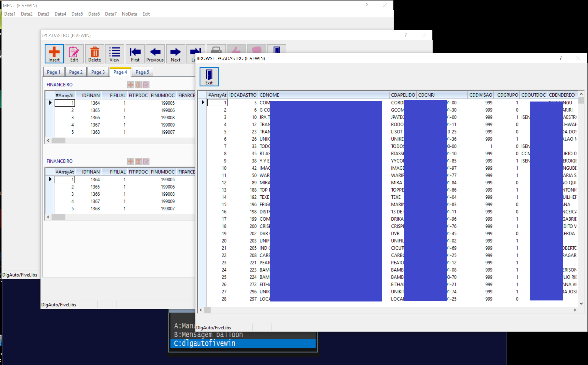Screen dimensions: 588x365
Task: Click the browse grid vertical scrollbar down arrow
Action: point(581,304)
